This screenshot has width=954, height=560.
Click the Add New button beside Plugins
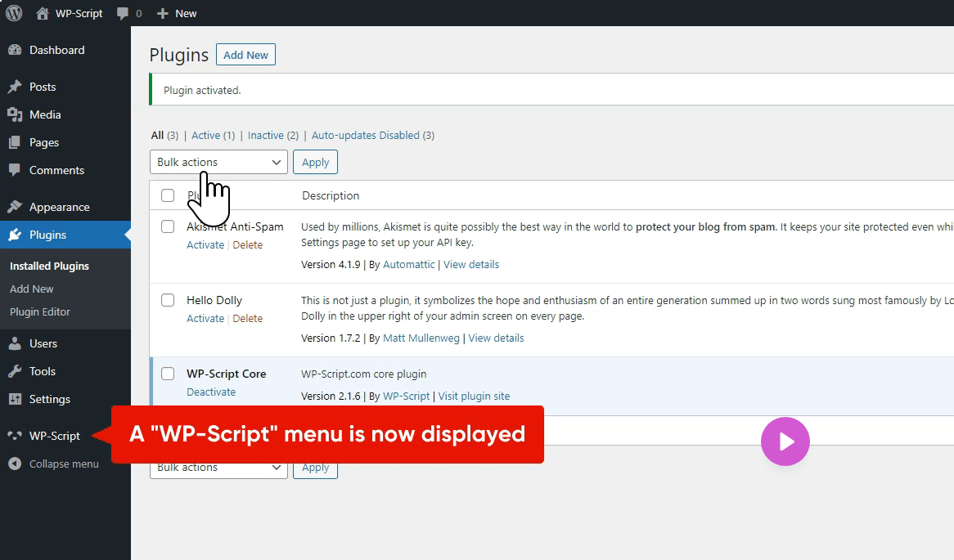tap(245, 55)
